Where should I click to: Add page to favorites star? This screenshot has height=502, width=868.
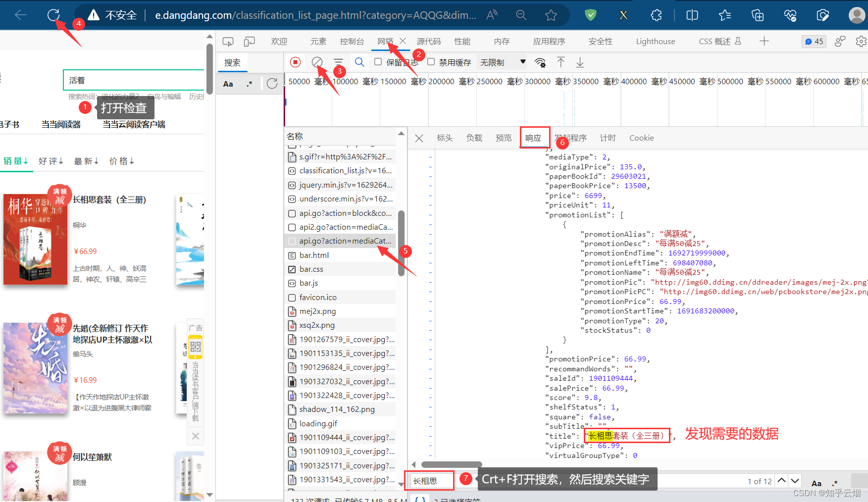(x=551, y=15)
